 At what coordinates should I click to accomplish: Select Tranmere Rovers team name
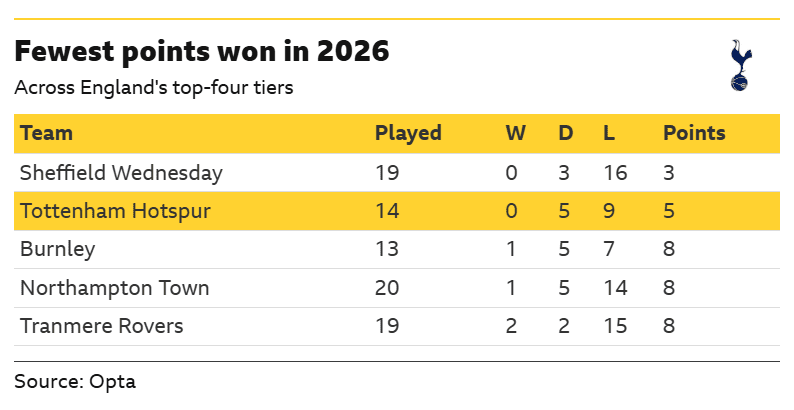[x=102, y=326]
